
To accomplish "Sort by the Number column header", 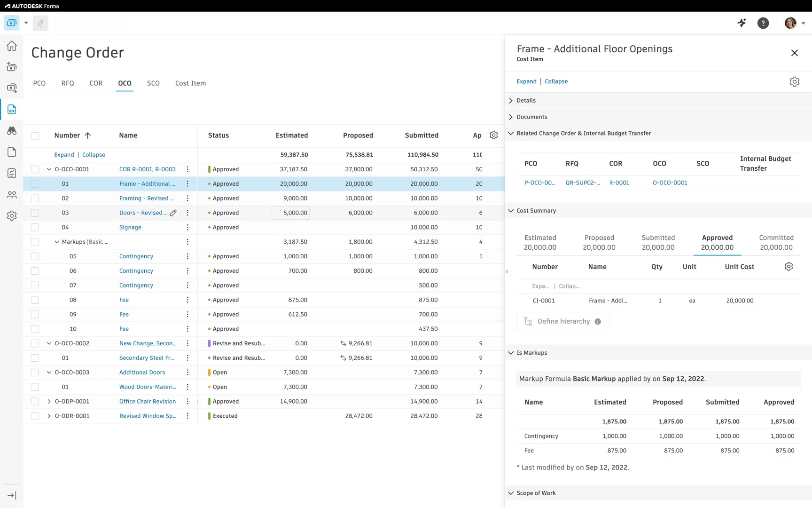I will tap(67, 135).
